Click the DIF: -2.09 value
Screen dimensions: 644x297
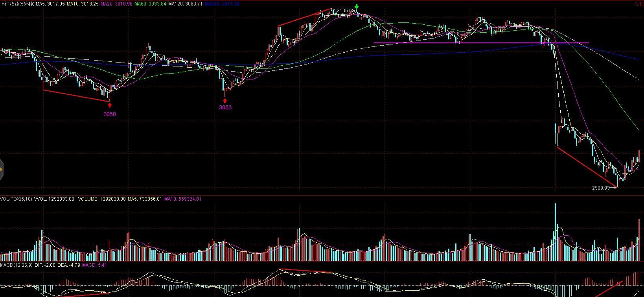45,265
